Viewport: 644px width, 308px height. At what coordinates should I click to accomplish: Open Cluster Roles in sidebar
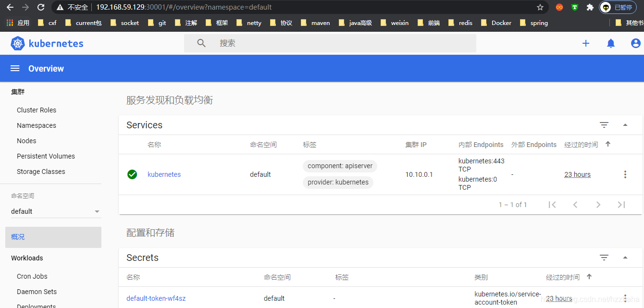[x=37, y=110]
